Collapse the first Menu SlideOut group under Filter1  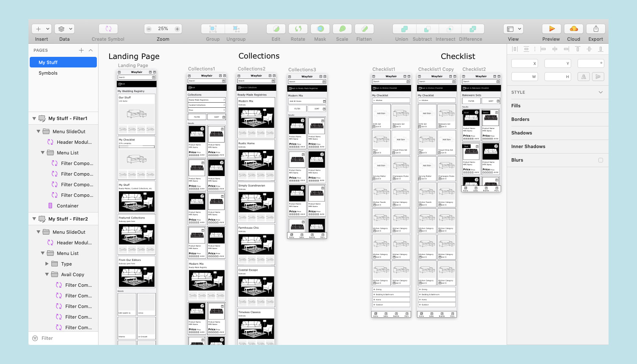pos(39,132)
